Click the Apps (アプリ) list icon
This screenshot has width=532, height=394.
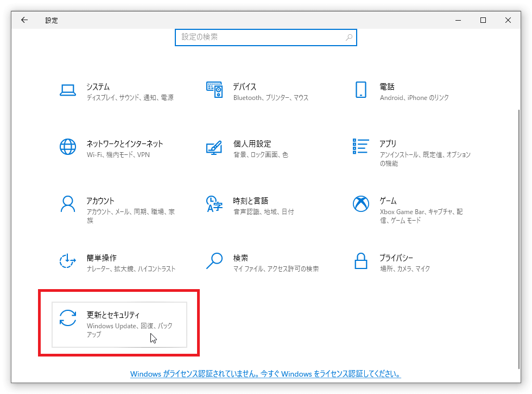361,147
